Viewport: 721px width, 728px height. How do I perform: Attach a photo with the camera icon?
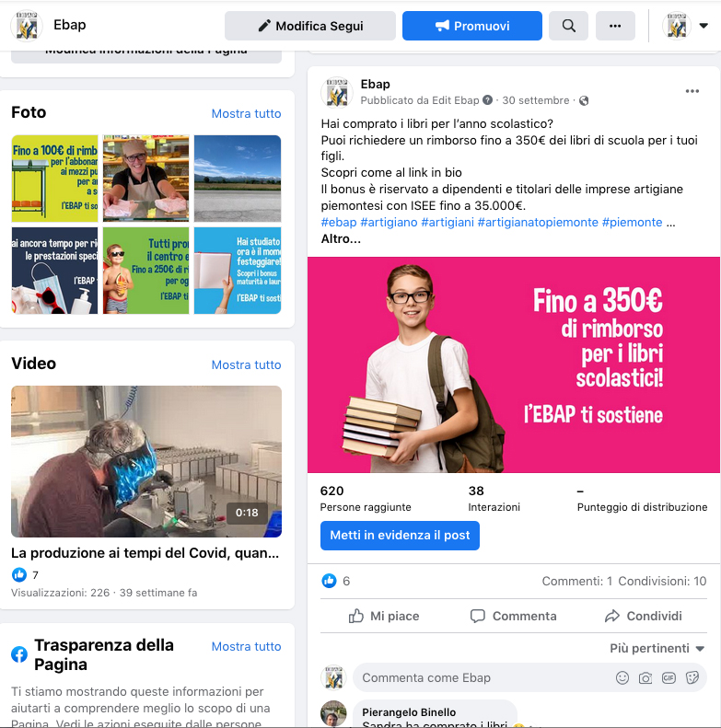pos(645,678)
